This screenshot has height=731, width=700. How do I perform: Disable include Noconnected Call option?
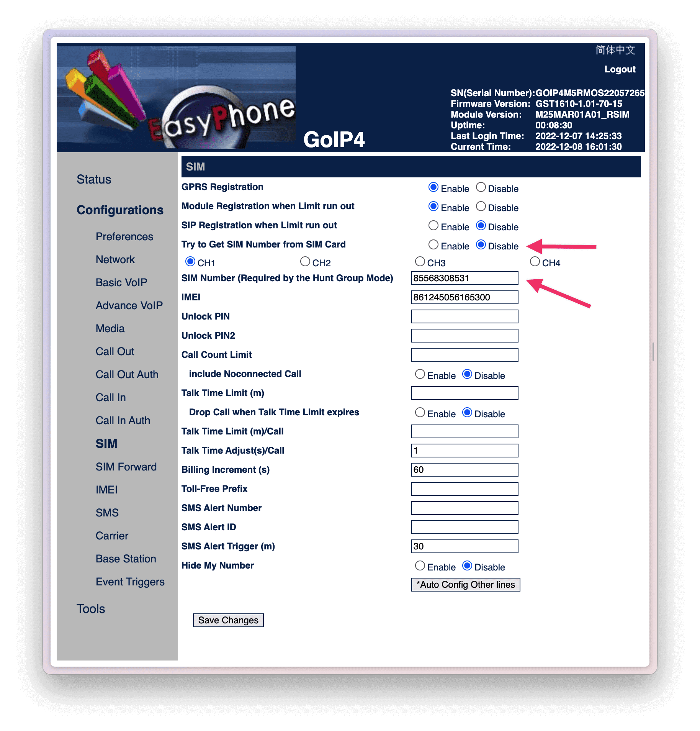click(467, 374)
